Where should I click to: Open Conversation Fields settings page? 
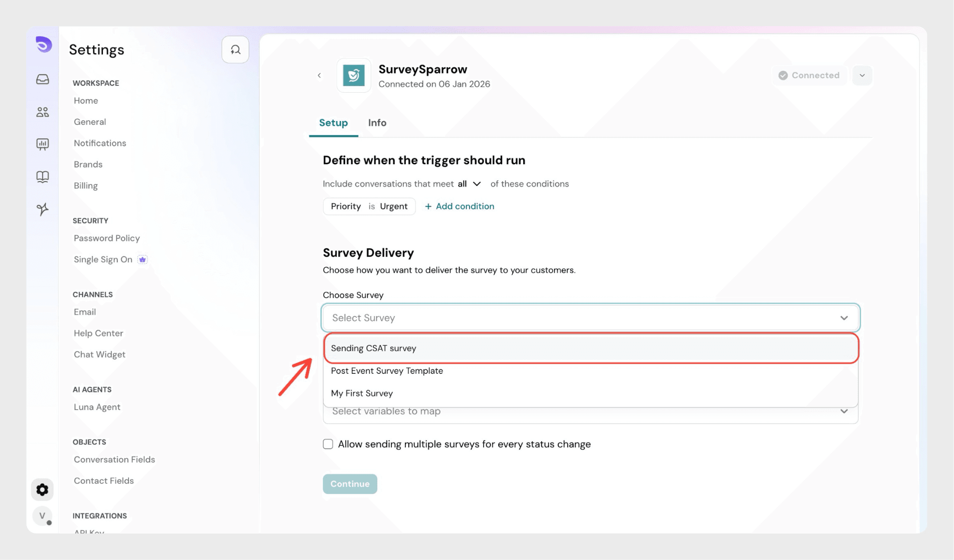(114, 459)
